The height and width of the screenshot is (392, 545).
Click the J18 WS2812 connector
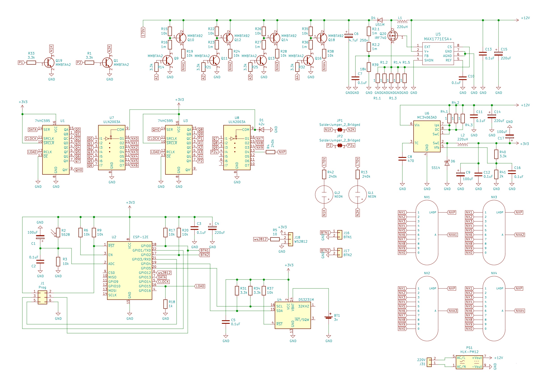tap(291, 239)
